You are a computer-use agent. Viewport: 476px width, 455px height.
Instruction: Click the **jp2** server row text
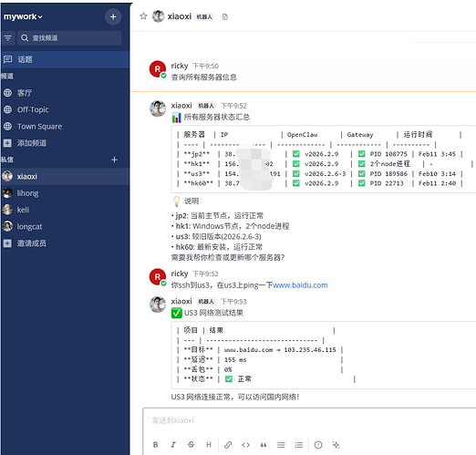click(x=197, y=154)
